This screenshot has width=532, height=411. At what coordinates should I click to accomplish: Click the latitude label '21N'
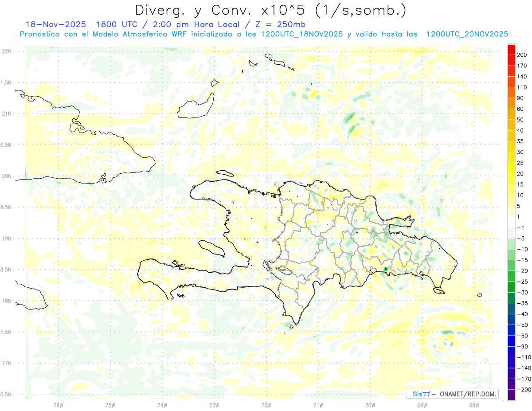[7, 114]
